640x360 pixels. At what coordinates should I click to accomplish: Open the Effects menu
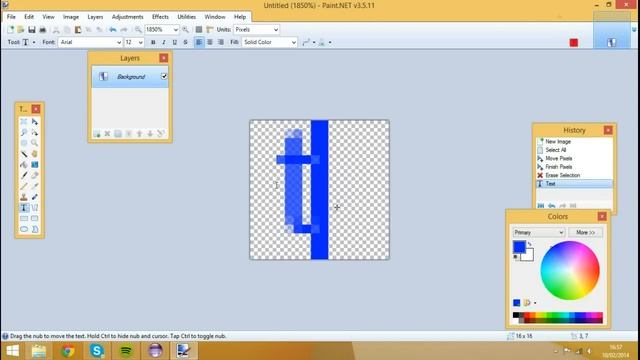point(160,17)
